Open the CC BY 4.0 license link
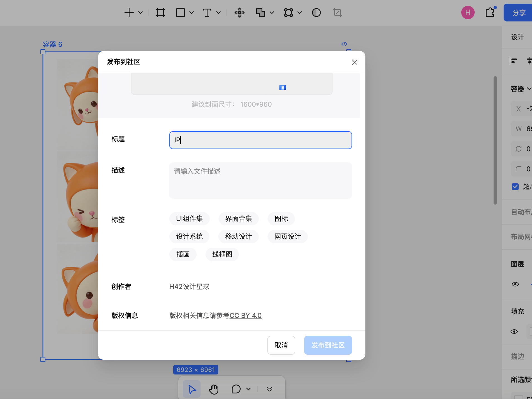The width and height of the screenshot is (532, 399). [246, 315]
